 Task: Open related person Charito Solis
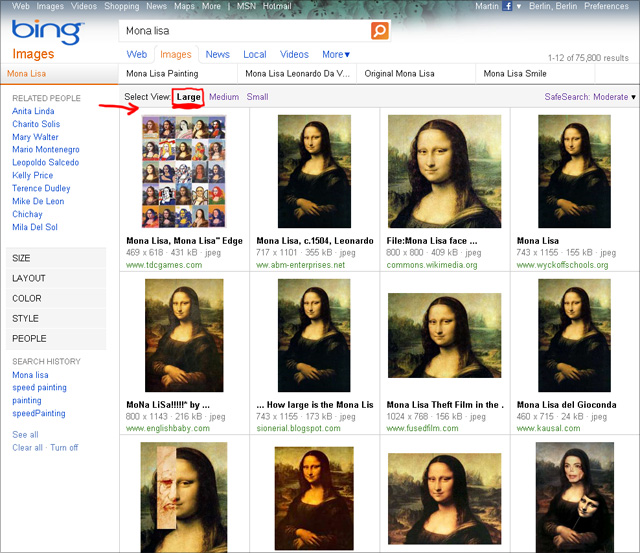click(36, 124)
